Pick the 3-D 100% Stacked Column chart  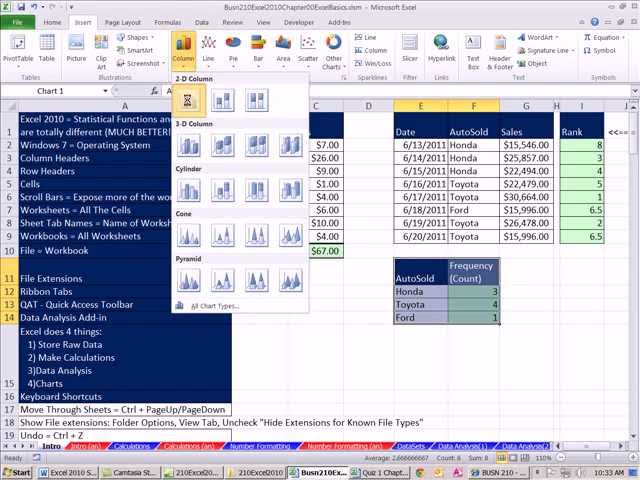point(257,145)
